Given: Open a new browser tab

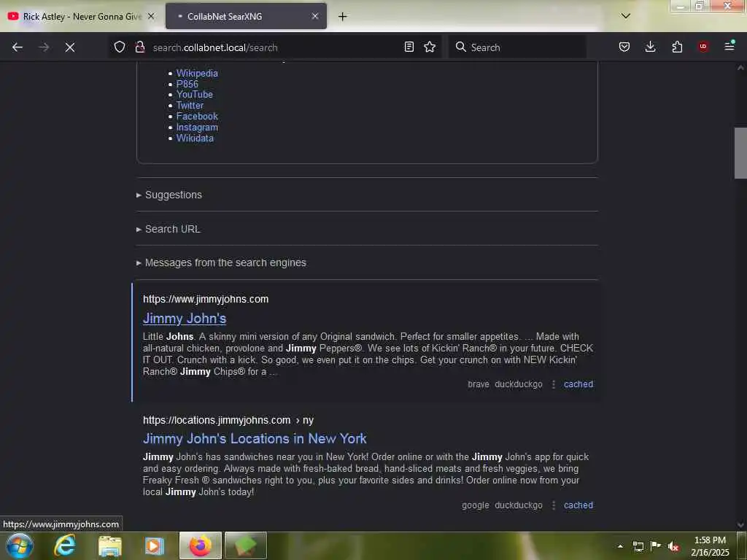Looking at the screenshot, I should click(343, 17).
